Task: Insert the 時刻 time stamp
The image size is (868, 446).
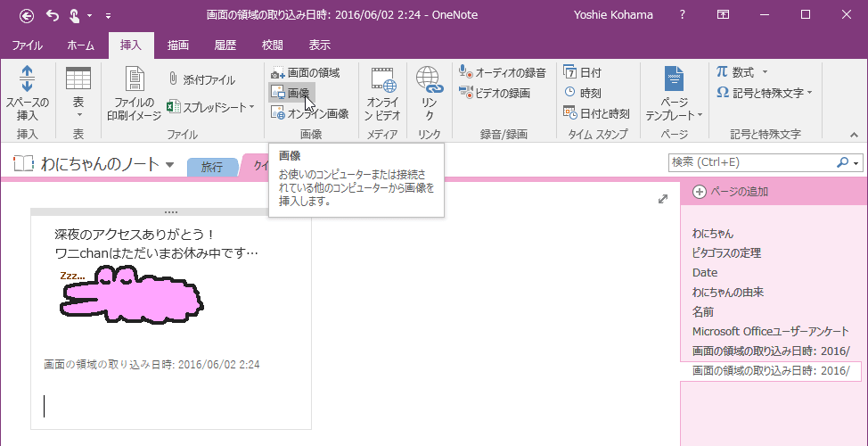Action: 582,93
